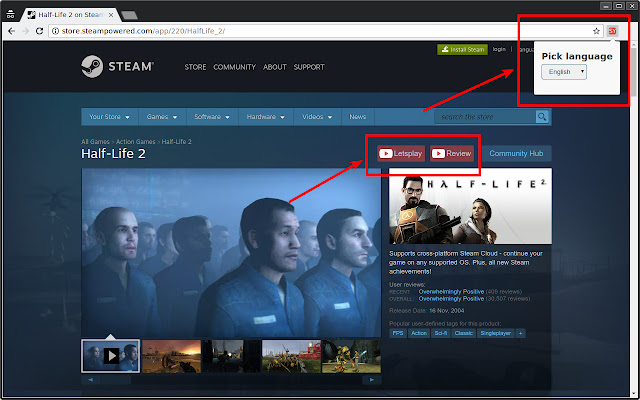The width and height of the screenshot is (640, 400).
Task: Open the Action Games breadcrumb link
Action: tap(136, 142)
